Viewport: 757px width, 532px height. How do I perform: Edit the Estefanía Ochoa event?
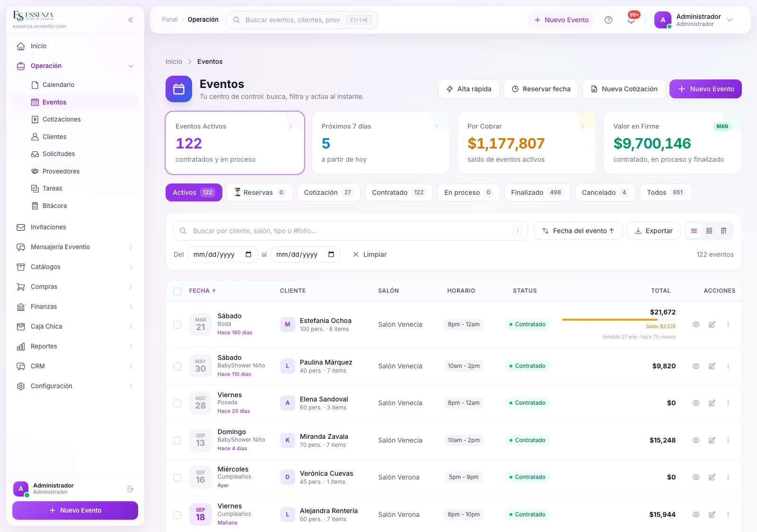point(712,324)
